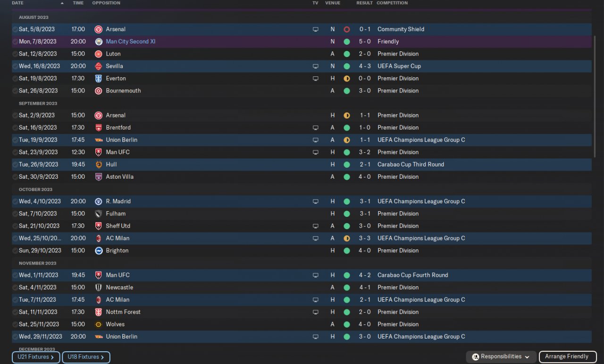Viewport: 604px width, 364px height.
Task: Click the green win indicator for Luton match
Action: (347, 54)
